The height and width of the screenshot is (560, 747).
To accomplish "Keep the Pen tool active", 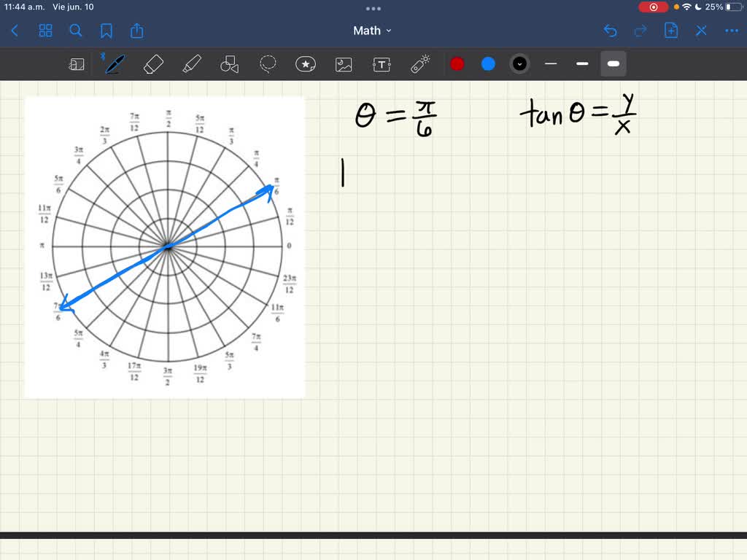I will point(114,64).
